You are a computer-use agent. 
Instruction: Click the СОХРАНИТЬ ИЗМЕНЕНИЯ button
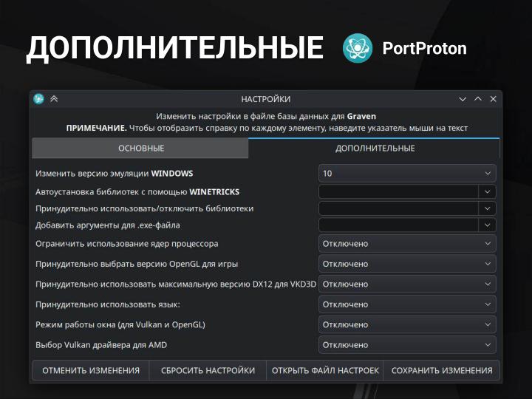[x=442, y=370]
